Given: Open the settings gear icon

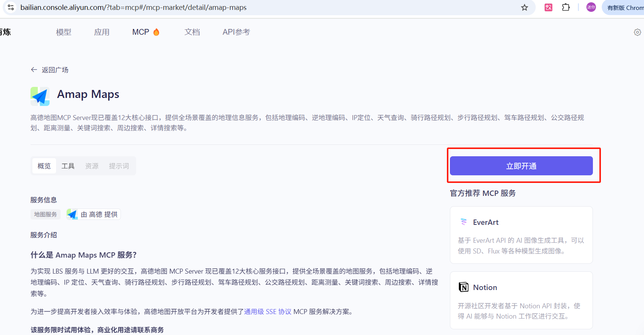Looking at the screenshot, I should pos(637,32).
